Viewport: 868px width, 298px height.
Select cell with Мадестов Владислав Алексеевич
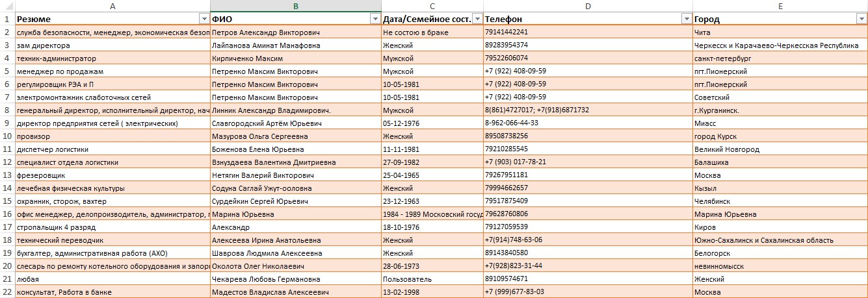(x=296, y=292)
